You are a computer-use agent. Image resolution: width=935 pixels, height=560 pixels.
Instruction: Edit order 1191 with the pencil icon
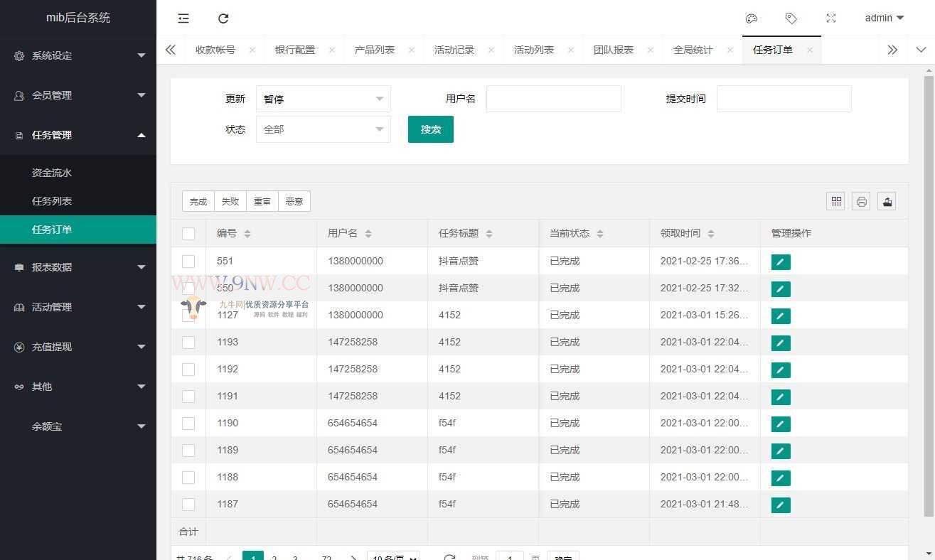tap(781, 397)
